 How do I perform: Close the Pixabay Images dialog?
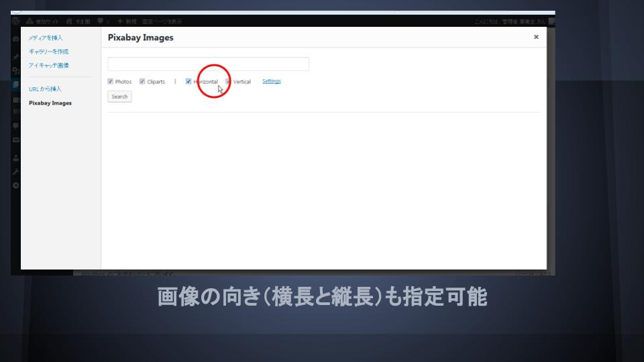point(536,38)
